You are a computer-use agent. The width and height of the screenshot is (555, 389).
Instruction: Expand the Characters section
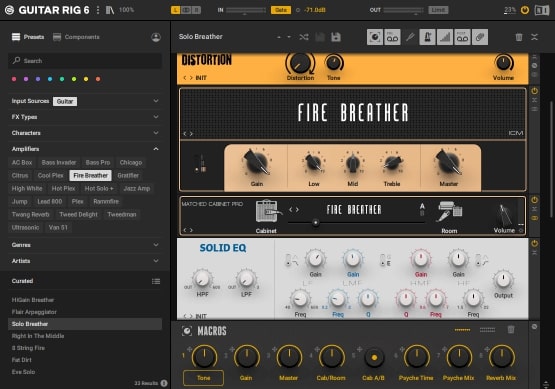tap(156, 133)
